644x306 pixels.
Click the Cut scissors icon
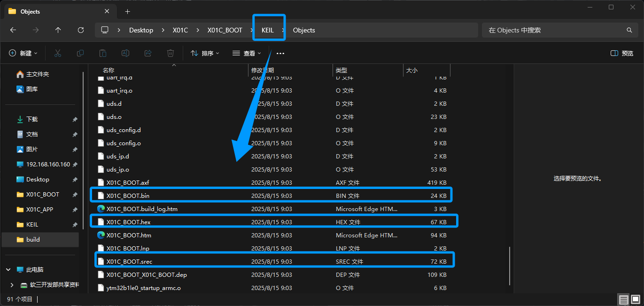58,54
